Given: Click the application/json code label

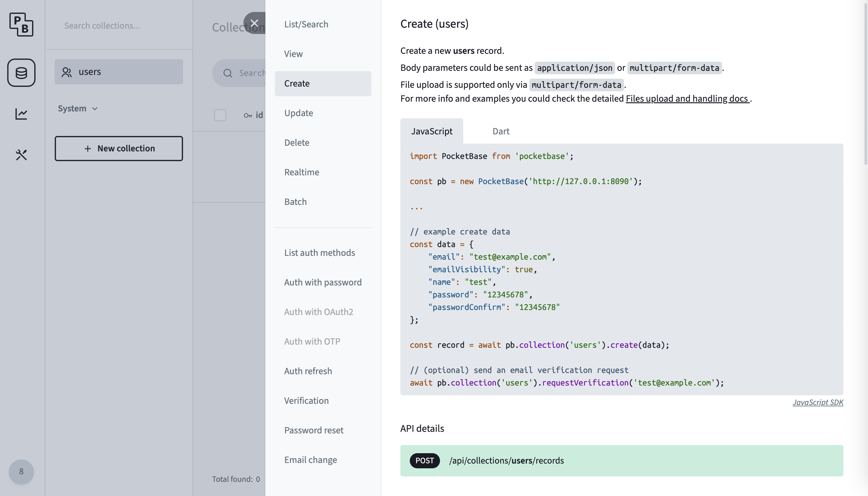Looking at the screenshot, I should click(x=575, y=68).
